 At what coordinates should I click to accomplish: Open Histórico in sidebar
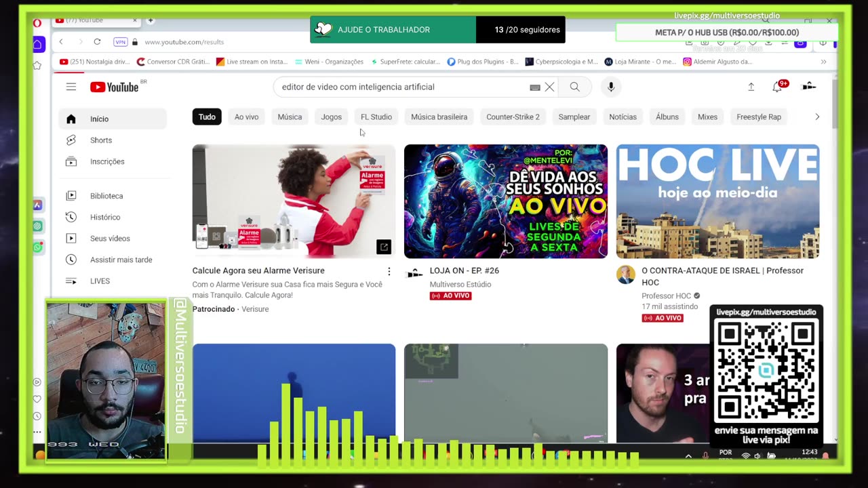[x=113, y=217]
